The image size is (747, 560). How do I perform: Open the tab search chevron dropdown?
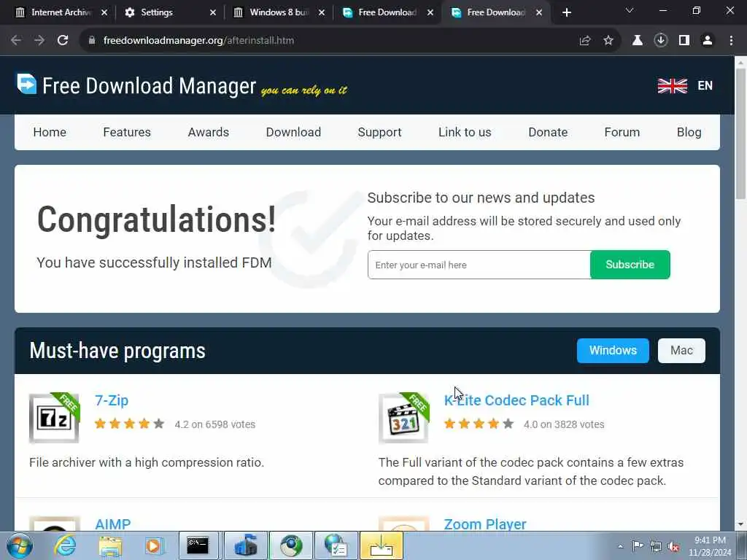(x=630, y=10)
